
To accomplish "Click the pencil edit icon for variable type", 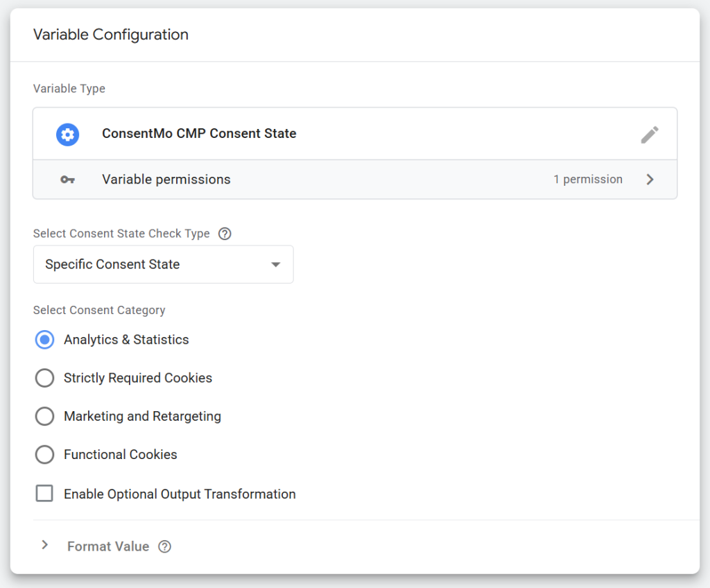I will [649, 135].
